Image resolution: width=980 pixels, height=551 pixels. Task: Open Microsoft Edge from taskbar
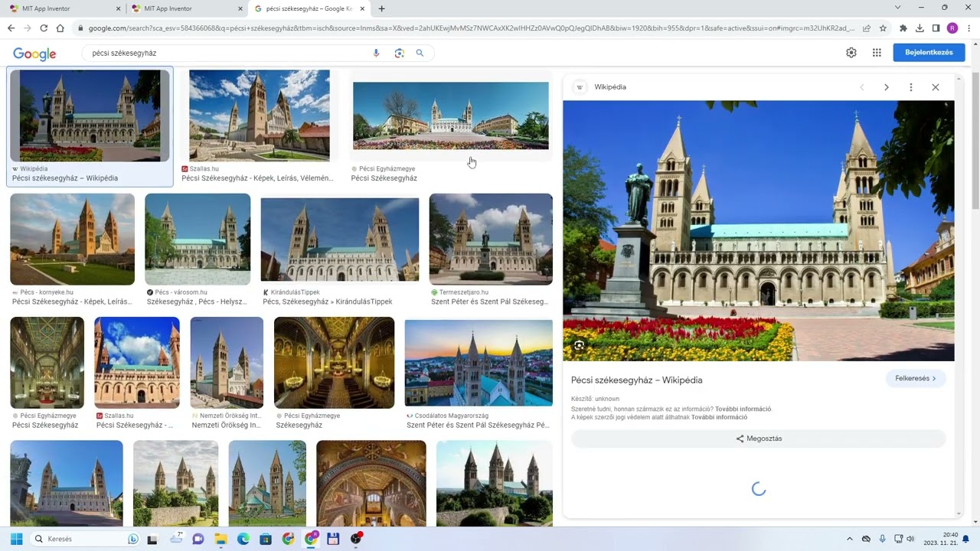243,539
